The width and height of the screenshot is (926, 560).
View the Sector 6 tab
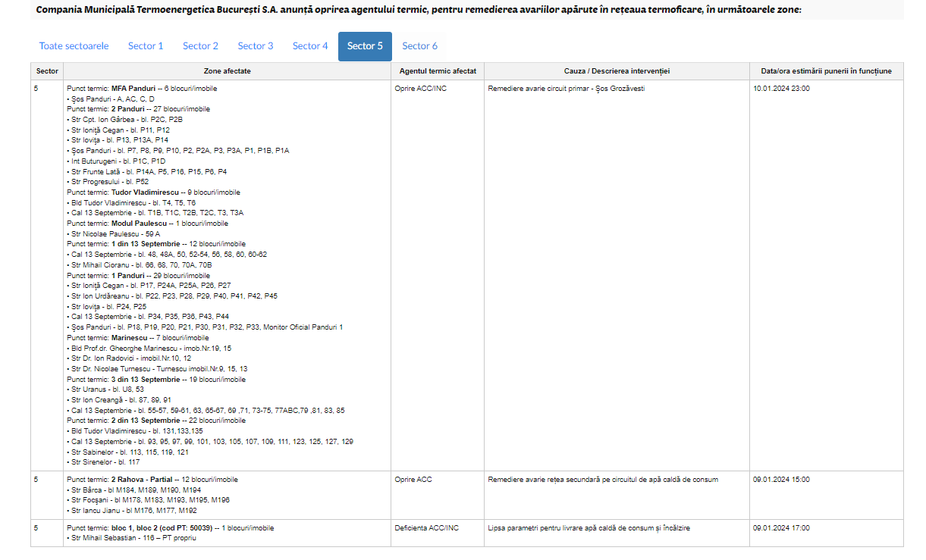tap(419, 46)
